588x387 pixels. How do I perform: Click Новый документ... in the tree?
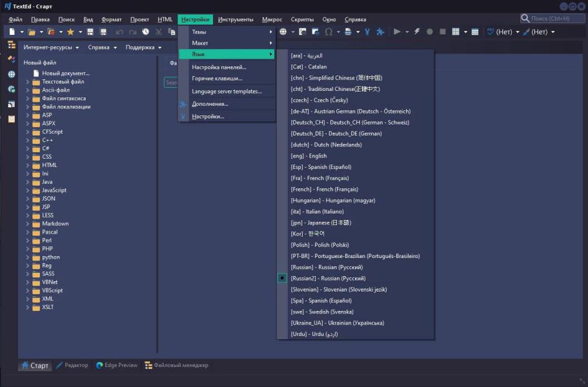click(66, 73)
